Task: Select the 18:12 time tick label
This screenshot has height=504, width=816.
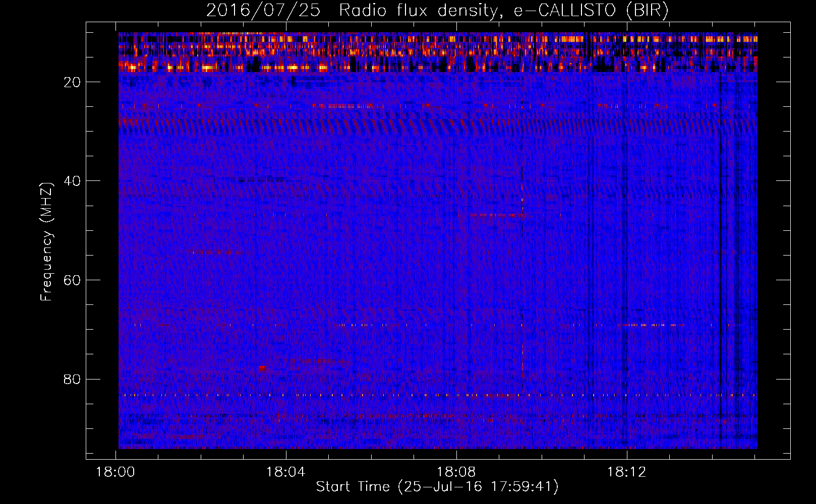Action: (x=627, y=472)
